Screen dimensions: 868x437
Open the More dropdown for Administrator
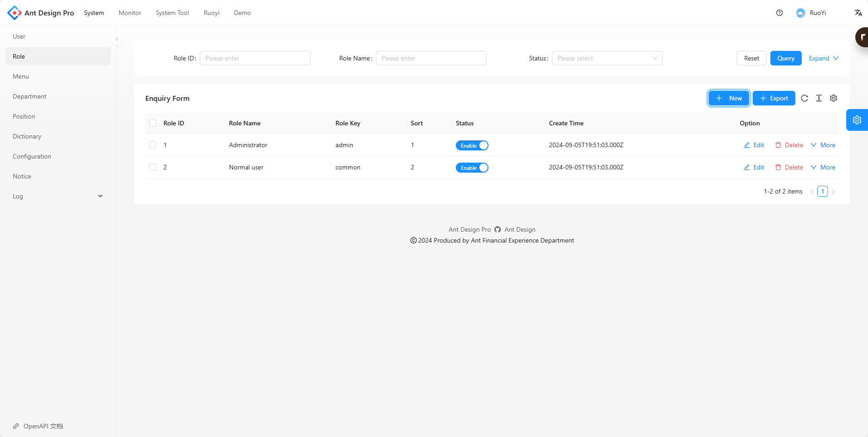[823, 145]
